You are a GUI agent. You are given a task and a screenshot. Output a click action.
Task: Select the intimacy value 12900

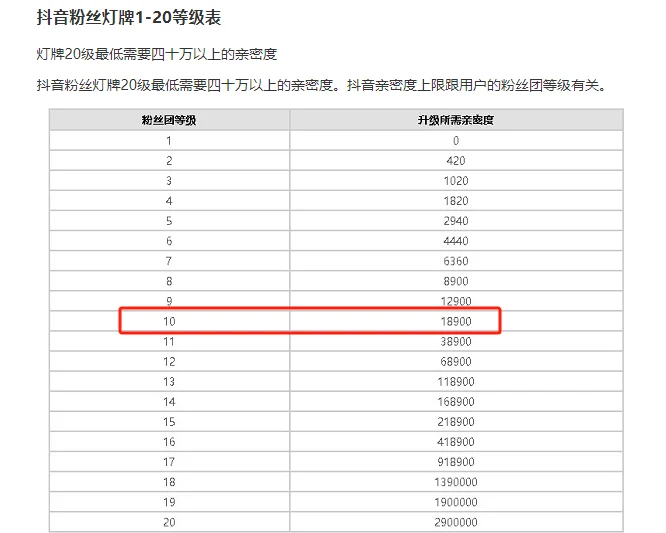point(456,301)
